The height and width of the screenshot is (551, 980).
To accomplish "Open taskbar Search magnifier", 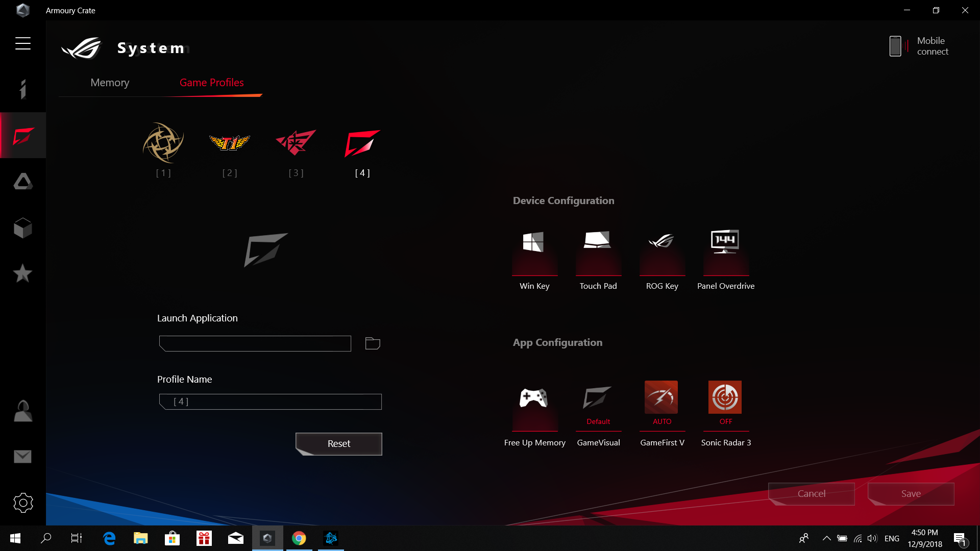I will 46,538.
